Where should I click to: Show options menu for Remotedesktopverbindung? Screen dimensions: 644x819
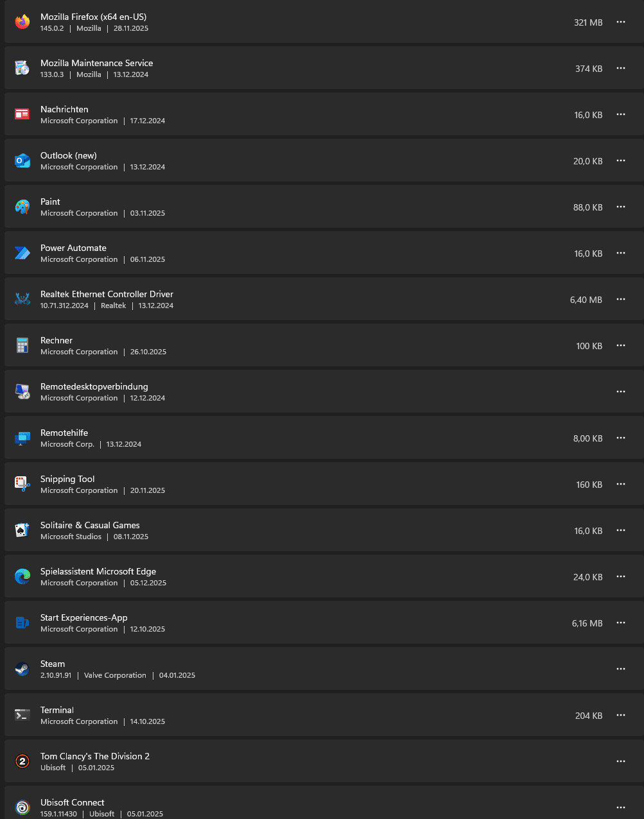[x=621, y=392]
